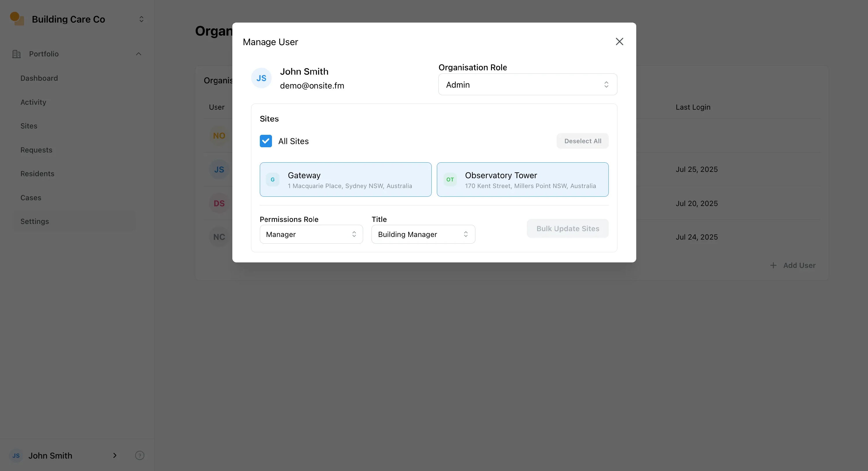Open the Title Building Manager dropdown
868x471 pixels.
coord(423,234)
